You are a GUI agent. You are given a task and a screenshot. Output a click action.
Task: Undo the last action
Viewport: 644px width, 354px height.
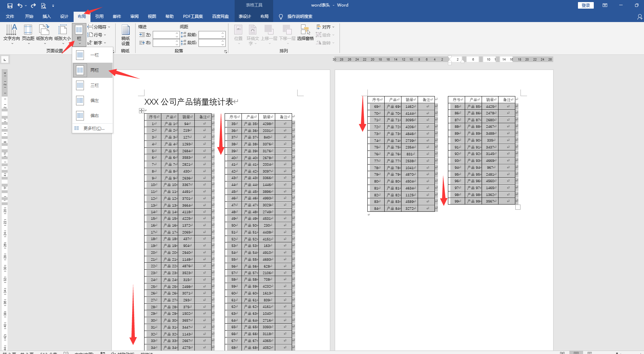[x=20, y=6]
